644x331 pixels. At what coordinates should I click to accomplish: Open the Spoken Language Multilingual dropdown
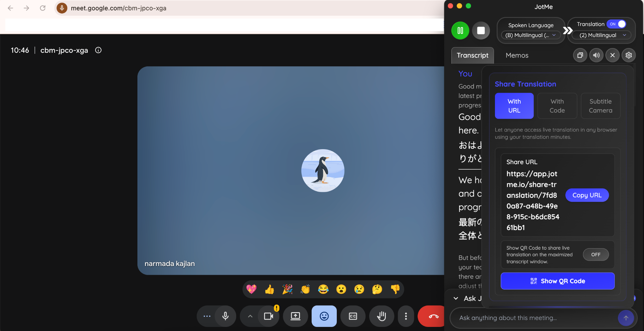[x=531, y=35]
